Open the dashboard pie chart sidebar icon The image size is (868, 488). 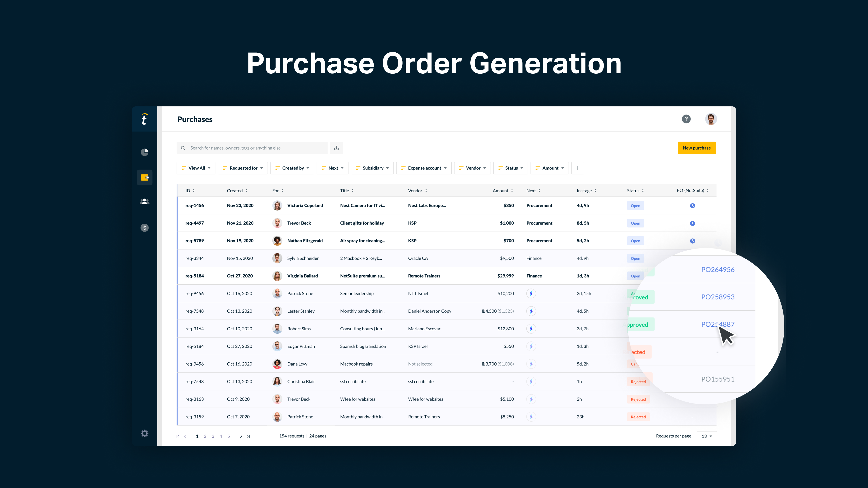tap(145, 152)
